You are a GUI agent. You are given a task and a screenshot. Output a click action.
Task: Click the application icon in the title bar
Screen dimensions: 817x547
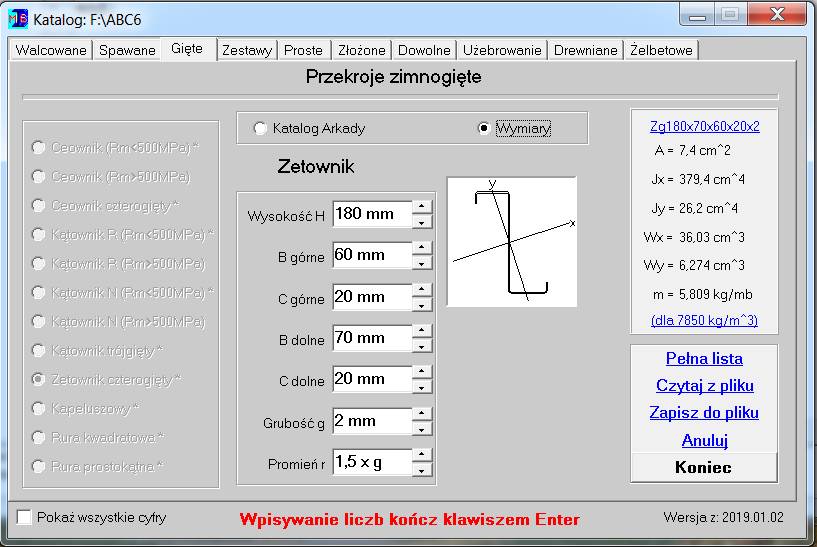[x=18, y=18]
